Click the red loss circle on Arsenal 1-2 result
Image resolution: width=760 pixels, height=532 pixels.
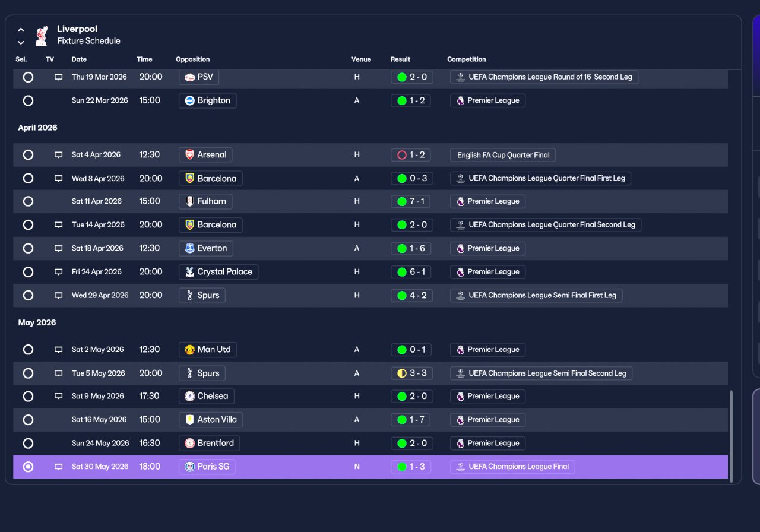pyautogui.click(x=402, y=155)
